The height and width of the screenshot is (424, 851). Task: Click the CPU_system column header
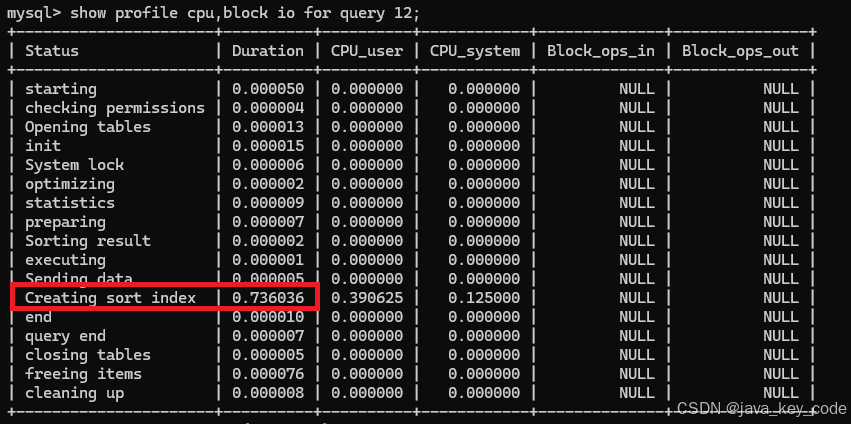[475, 51]
